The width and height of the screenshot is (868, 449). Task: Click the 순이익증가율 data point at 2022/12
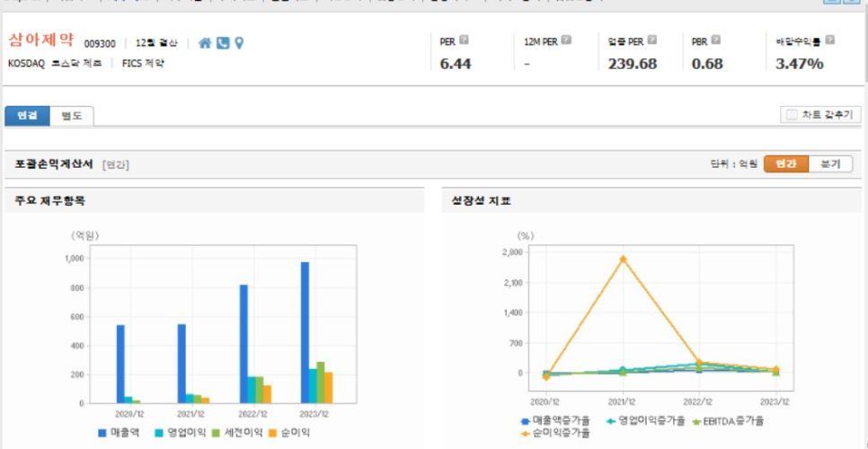[x=699, y=362]
